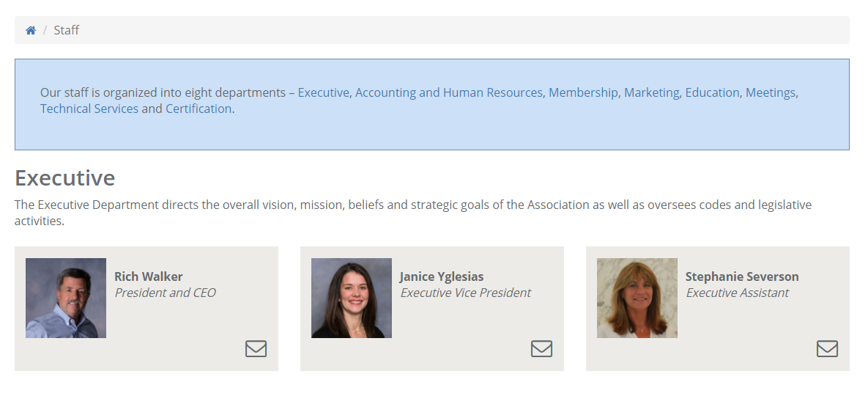Viewport: 868px width, 396px height.
Task: Open the Meetings department link
Action: [770, 93]
